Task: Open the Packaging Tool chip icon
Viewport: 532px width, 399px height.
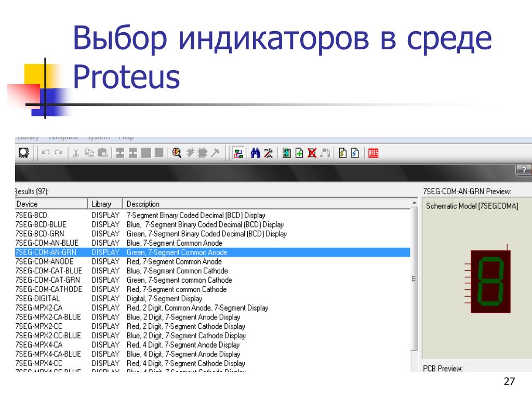Action: tap(203, 153)
